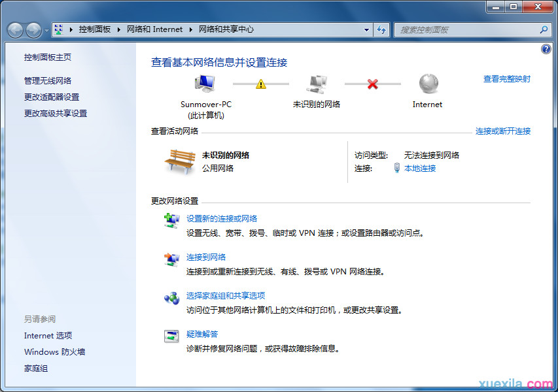Click the 设置新的连接或网络 icon
This screenshot has width=558, height=392.
tap(171, 221)
